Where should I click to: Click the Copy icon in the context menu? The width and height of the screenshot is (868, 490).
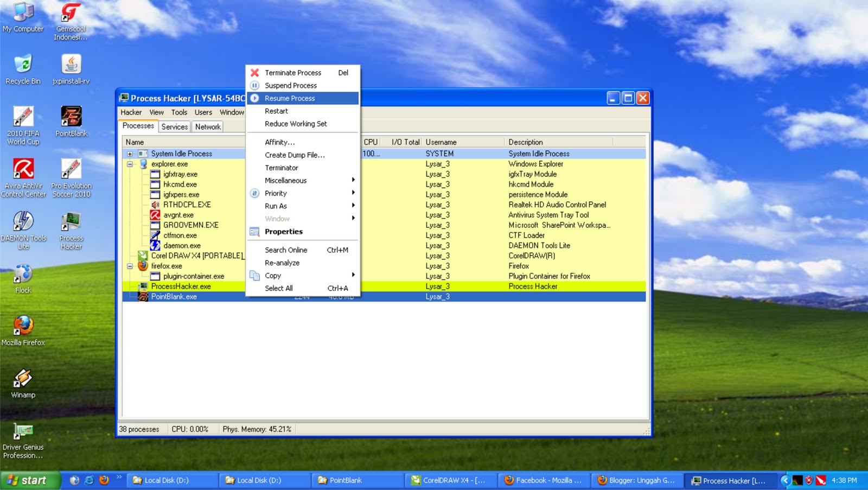pyautogui.click(x=254, y=275)
